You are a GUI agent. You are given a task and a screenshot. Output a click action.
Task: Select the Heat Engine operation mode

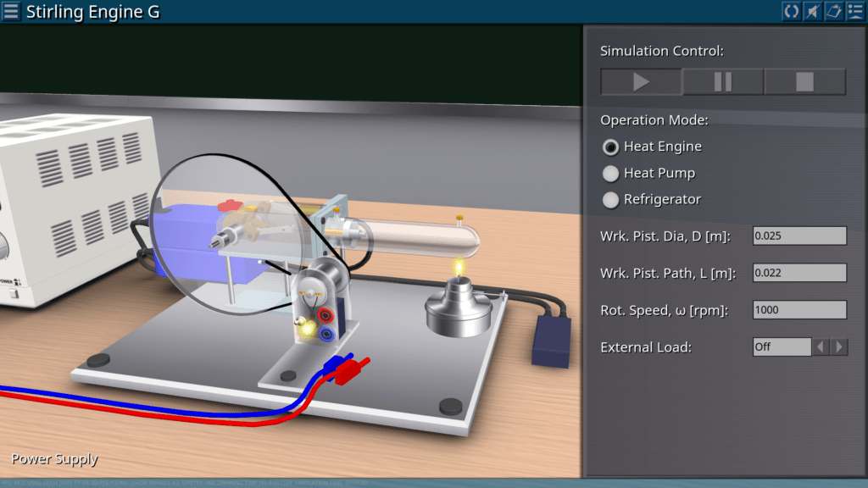(x=610, y=147)
